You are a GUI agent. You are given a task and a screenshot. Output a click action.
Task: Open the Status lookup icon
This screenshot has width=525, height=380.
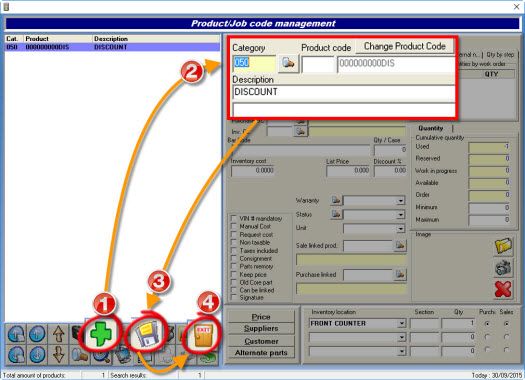tap(335, 214)
